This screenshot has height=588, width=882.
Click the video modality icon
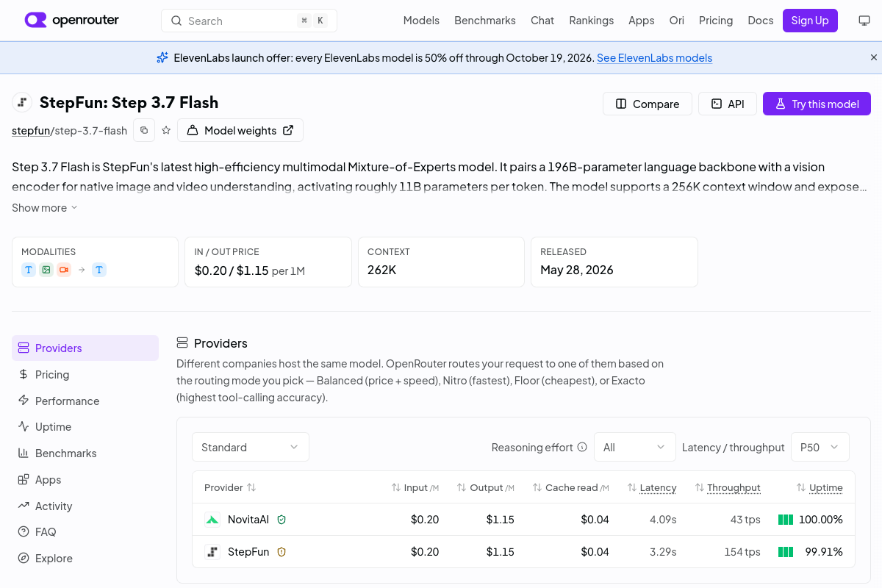point(64,270)
